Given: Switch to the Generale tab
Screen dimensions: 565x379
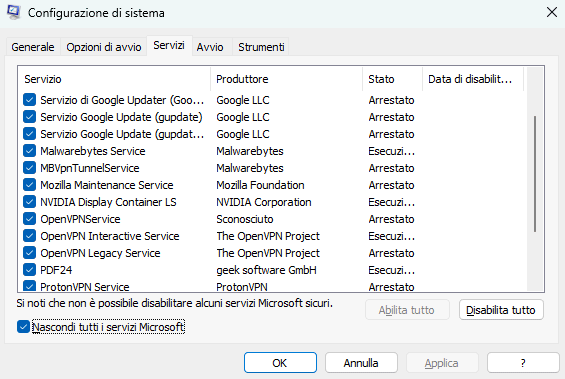Looking at the screenshot, I should (x=33, y=47).
